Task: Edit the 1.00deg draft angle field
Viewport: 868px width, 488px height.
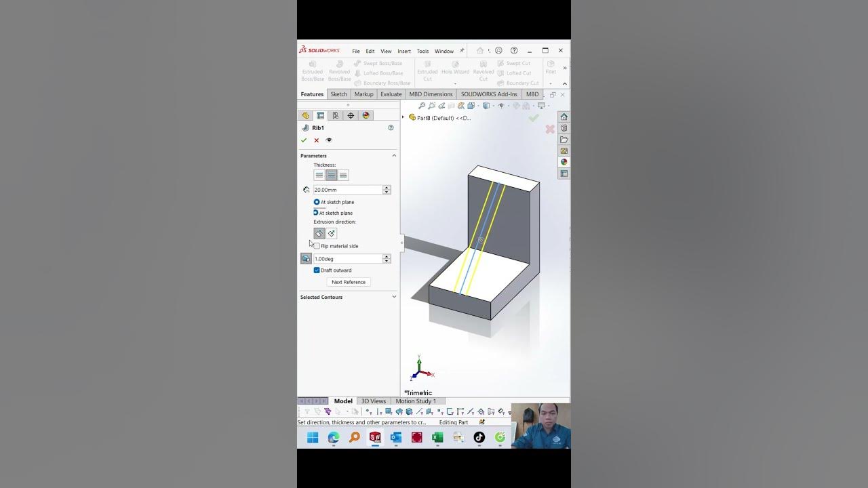Action: point(348,259)
